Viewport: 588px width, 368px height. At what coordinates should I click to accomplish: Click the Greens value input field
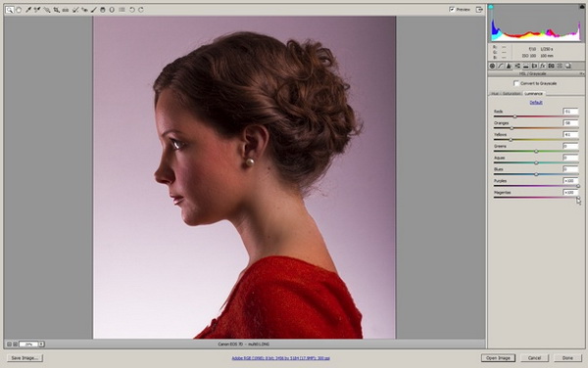pos(570,146)
